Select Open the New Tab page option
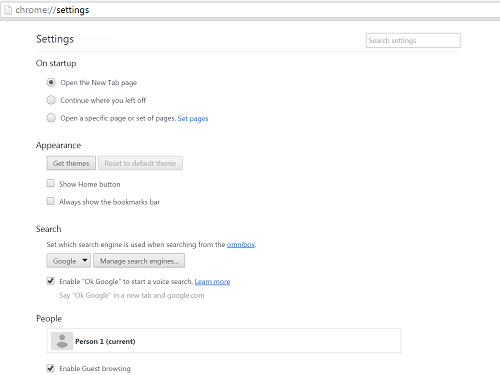Screen dimensions: 500x375 pyautogui.click(x=51, y=82)
